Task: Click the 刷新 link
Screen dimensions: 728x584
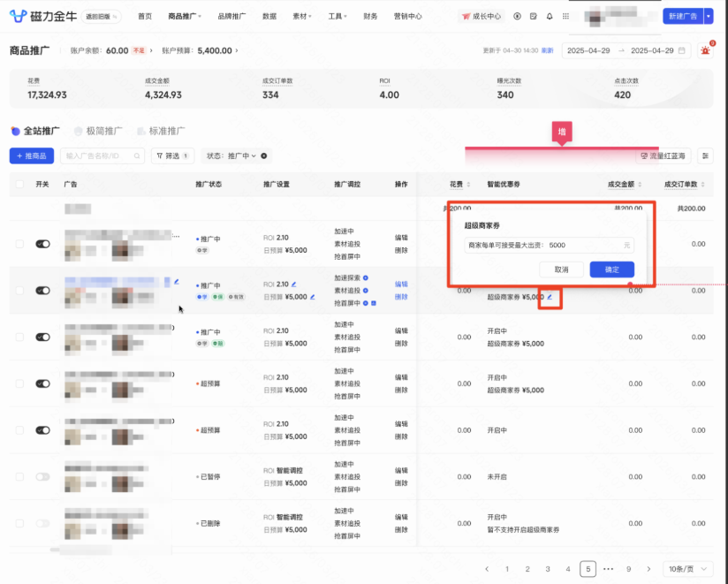Action: tap(548, 50)
